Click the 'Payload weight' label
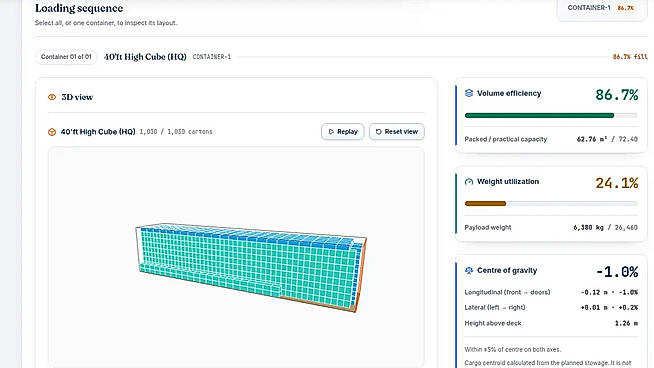 (488, 227)
